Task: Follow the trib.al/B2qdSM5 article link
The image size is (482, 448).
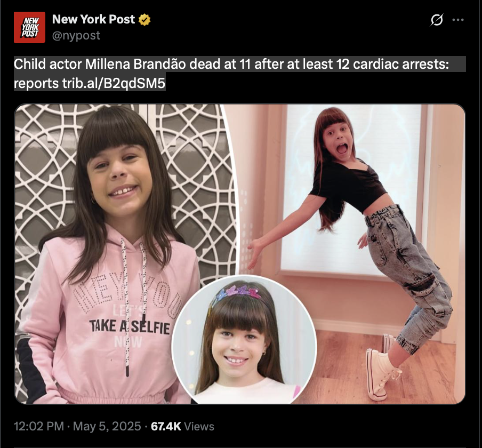Action: tap(114, 83)
